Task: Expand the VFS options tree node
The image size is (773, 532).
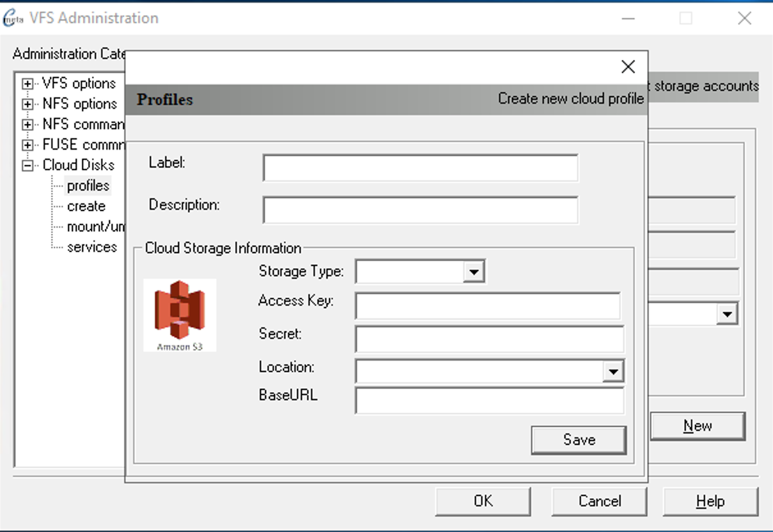Action: (28, 84)
